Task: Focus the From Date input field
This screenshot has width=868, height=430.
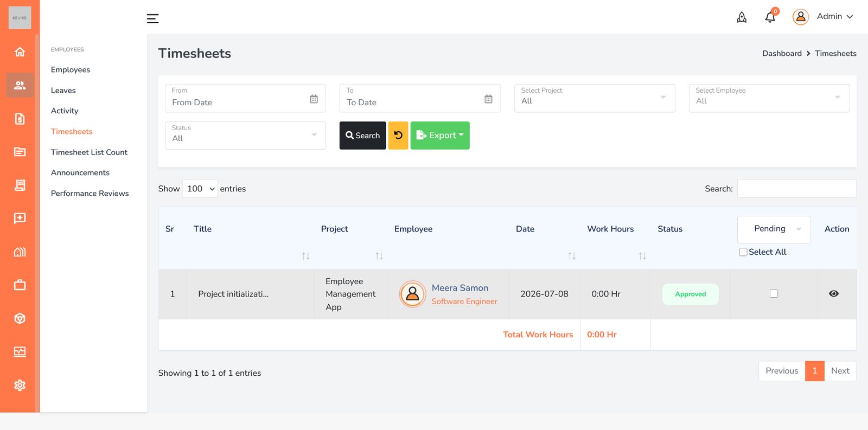Action: (x=245, y=98)
